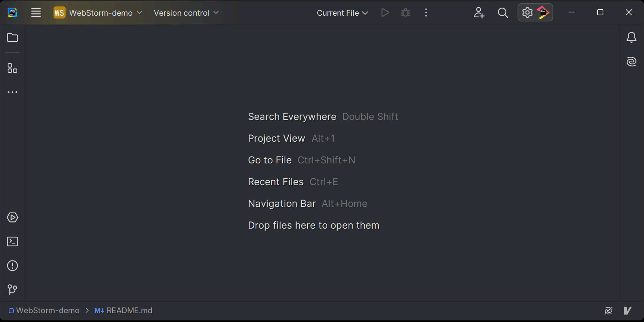
Task: Open Search Everywhere via magnifier icon
Action: click(x=502, y=12)
